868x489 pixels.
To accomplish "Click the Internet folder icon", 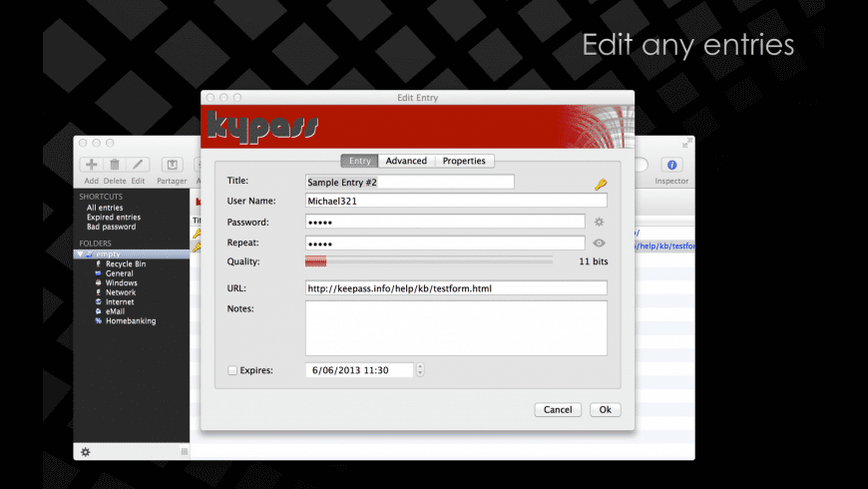I will (99, 301).
